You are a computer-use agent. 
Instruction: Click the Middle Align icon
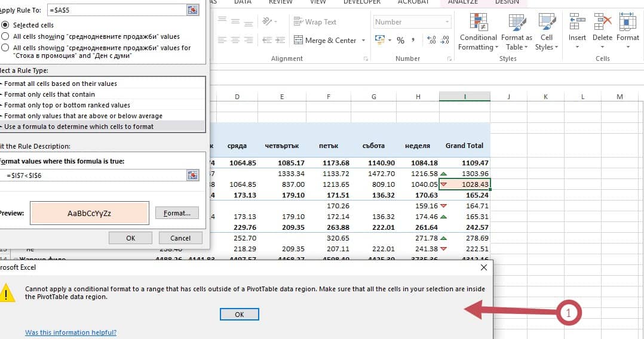click(235, 20)
